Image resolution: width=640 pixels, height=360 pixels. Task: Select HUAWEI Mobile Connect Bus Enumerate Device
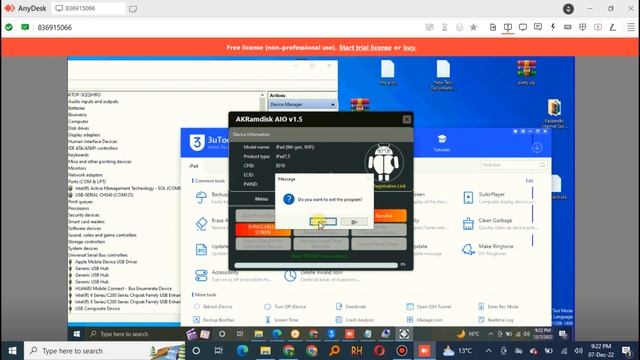[123, 289]
